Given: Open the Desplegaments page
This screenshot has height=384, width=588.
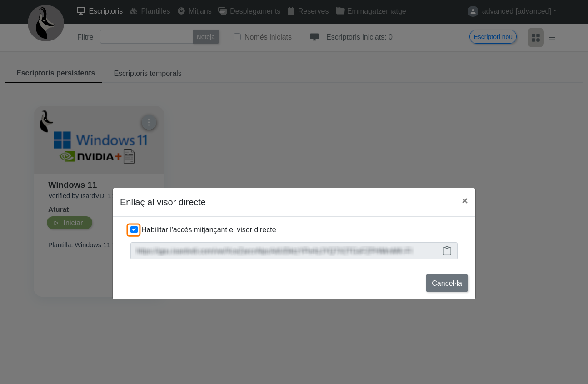Looking at the screenshot, I should pos(249,11).
